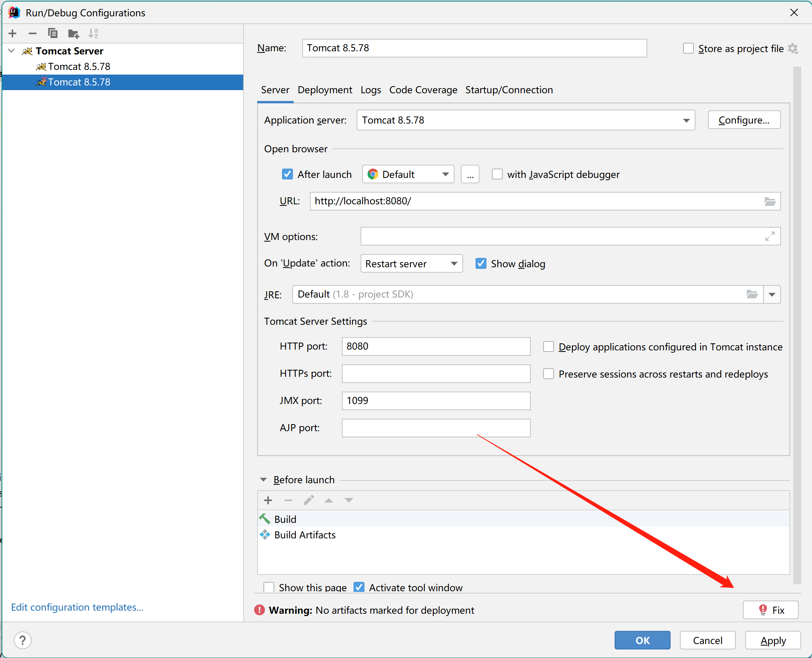Image resolution: width=812 pixels, height=658 pixels.
Task: Check Show this page checkbox
Action: (x=268, y=587)
